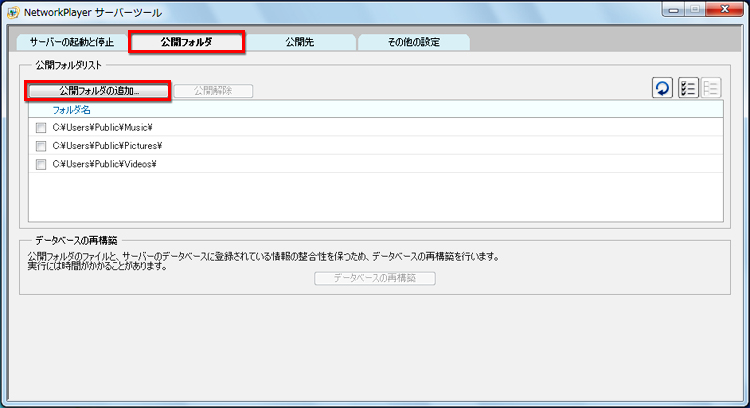Image resolution: width=750 pixels, height=408 pixels.
Task: Select the C:¥Users¥Public¥Music¥ row text
Action: [102, 128]
